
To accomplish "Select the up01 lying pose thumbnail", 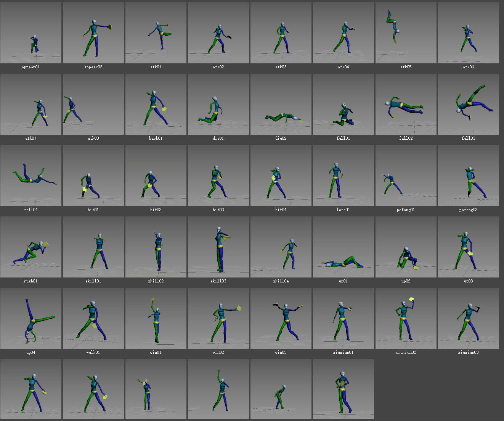I will tap(343, 247).
